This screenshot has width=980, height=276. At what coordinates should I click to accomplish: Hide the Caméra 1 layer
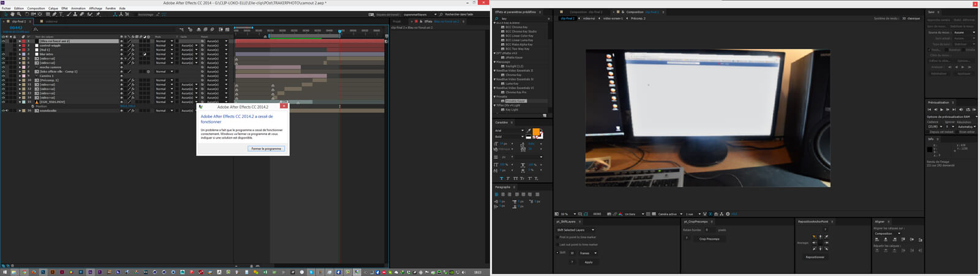click(x=3, y=76)
